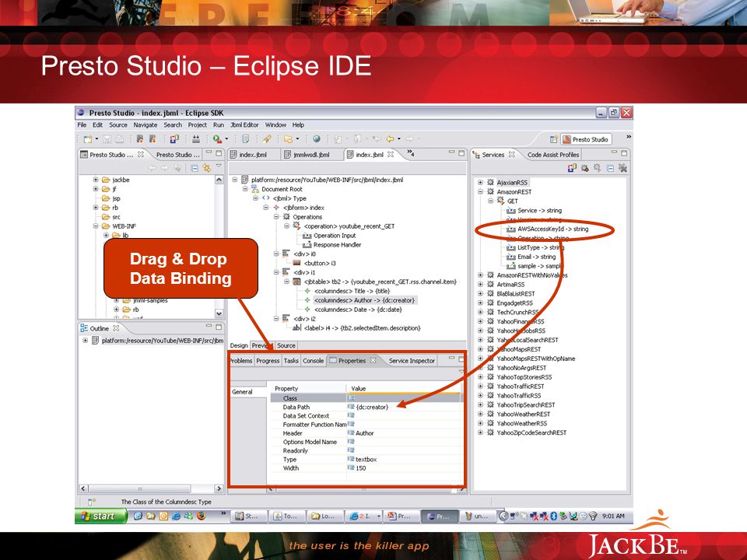Click Collapse All in the Services panel
This screenshot has width=747, height=560.
[610, 168]
